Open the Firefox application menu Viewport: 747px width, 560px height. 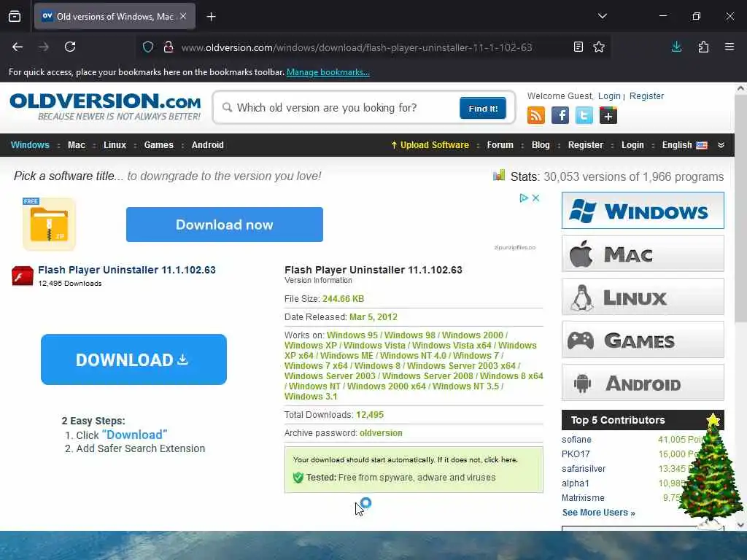(x=729, y=47)
